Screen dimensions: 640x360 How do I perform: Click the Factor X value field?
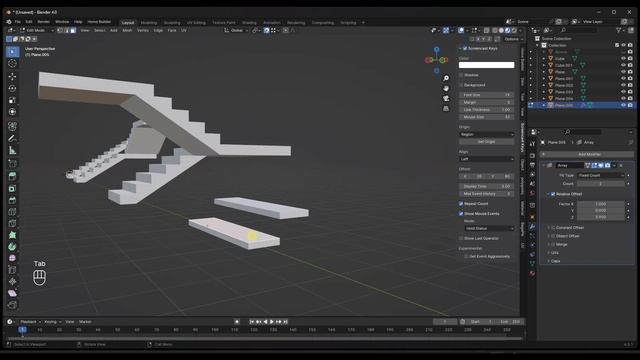[x=600, y=204]
